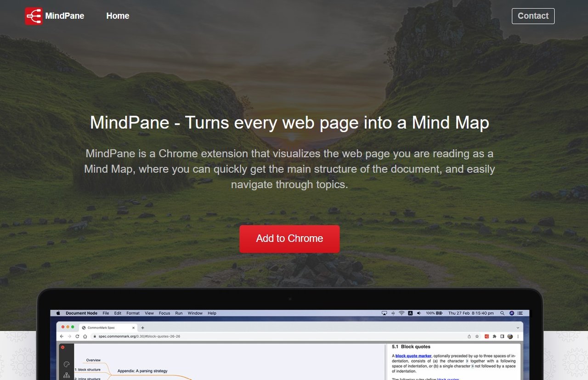Close the MindPane panel with red button
This screenshot has height=380, width=588.
point(63,347)
